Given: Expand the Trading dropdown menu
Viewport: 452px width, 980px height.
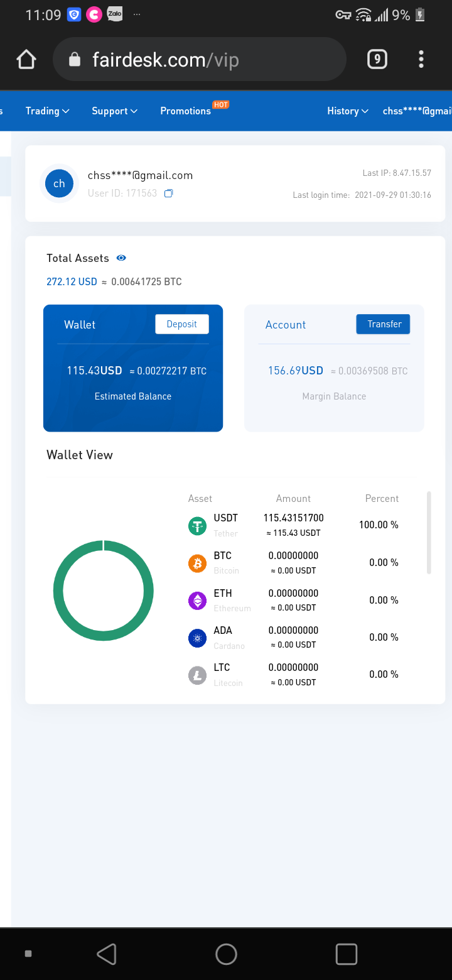Looking at the screenshot, I should [x=47, y=111].
